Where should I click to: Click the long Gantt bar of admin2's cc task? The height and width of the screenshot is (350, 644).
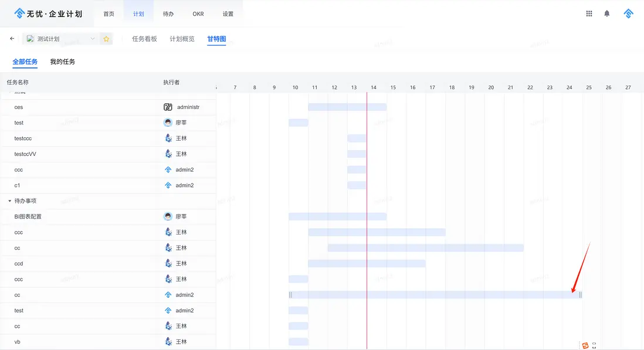click(435, 295)
